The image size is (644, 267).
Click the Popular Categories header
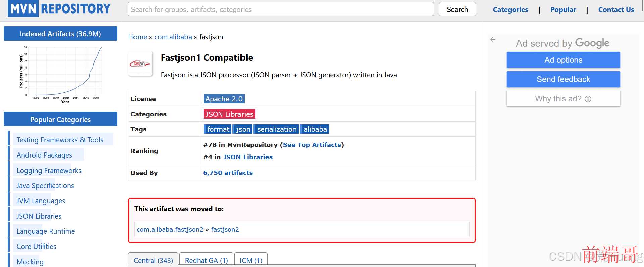[x=60, y=119]
